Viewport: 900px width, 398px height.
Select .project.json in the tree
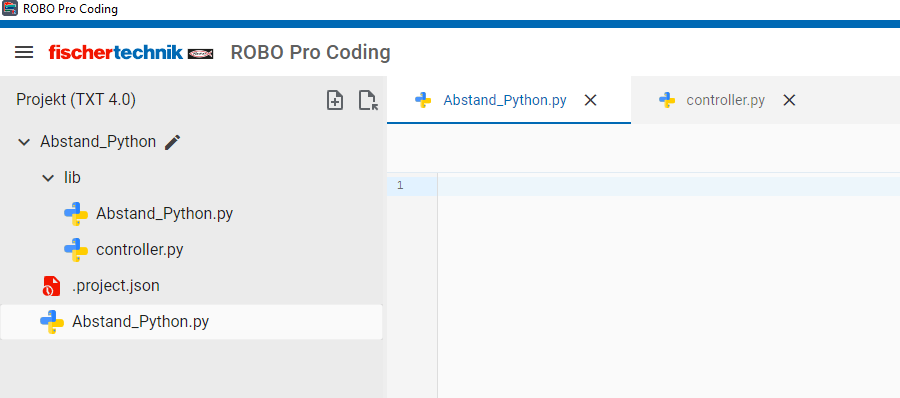pos(115,286)
